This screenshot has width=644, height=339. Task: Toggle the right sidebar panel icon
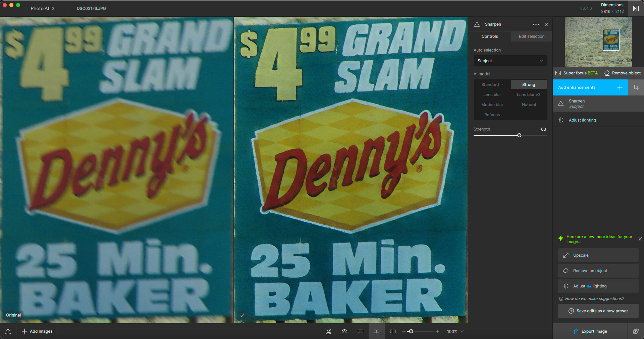coord(636,8)
